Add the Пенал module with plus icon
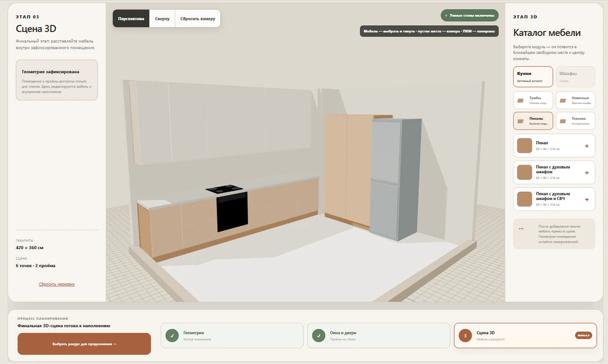This screenshot has height=364, width=608. (x=587, y=146)
